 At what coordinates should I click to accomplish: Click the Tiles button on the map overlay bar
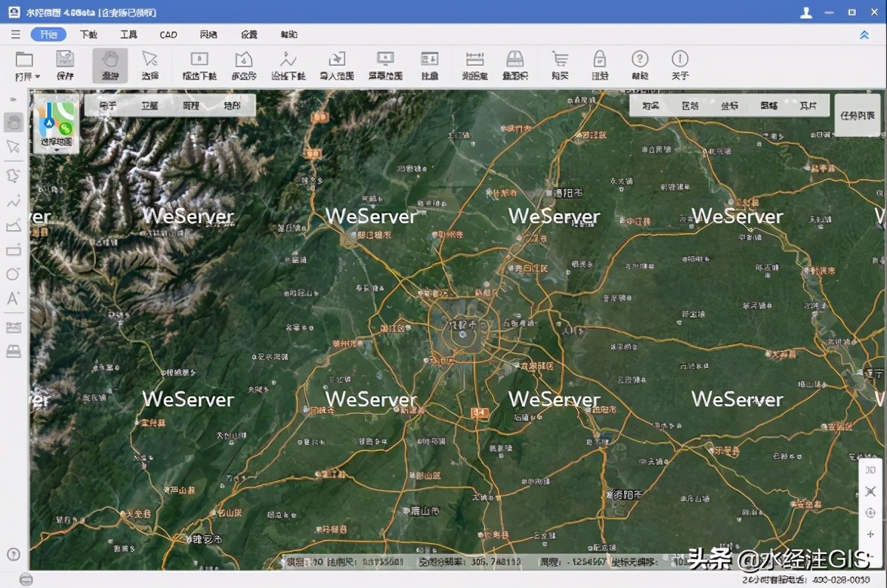pyautogui.click(x=809, y=106)
